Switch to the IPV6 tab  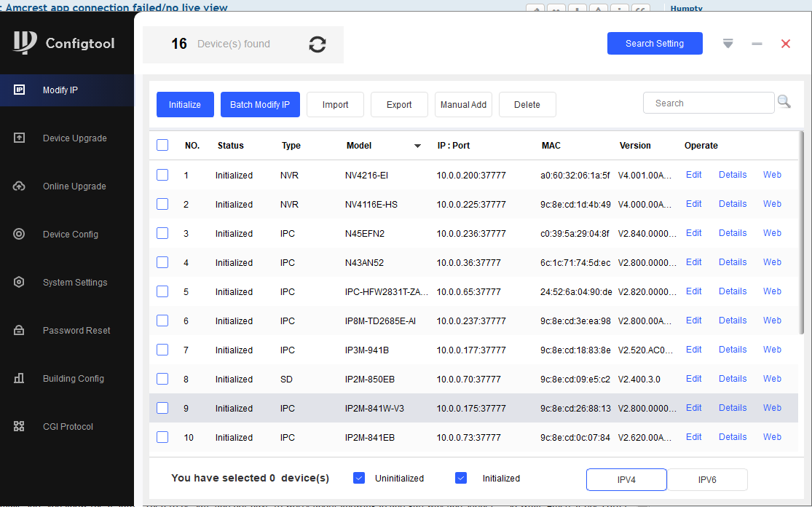pos(707,479)
